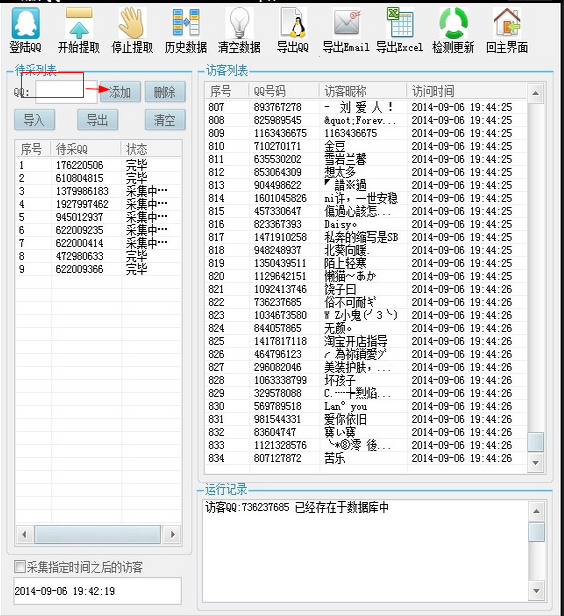Enable 采集指定时间之后的访客 checkbox

pyautogui.click(x=20, y=567)
